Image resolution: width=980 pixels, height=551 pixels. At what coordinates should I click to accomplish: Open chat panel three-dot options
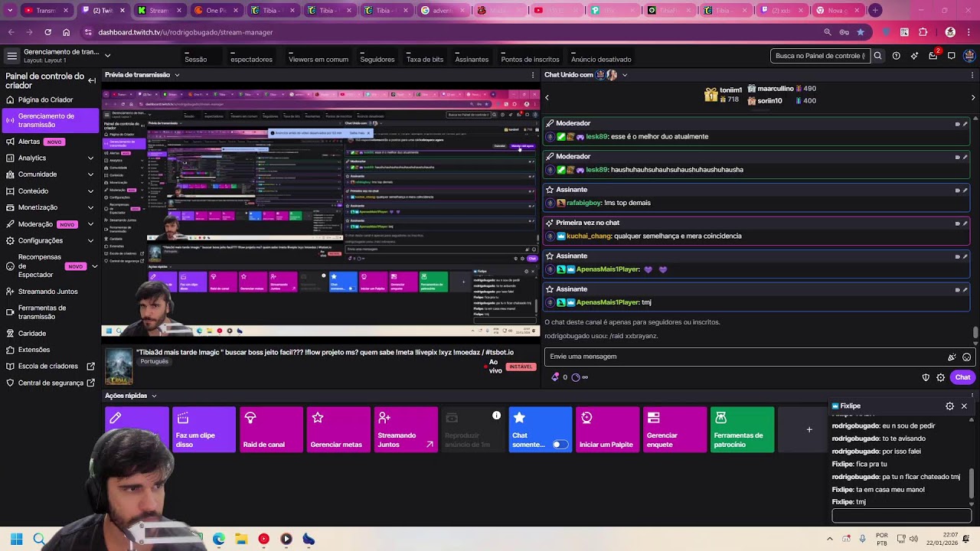click(x=972, y=75)
